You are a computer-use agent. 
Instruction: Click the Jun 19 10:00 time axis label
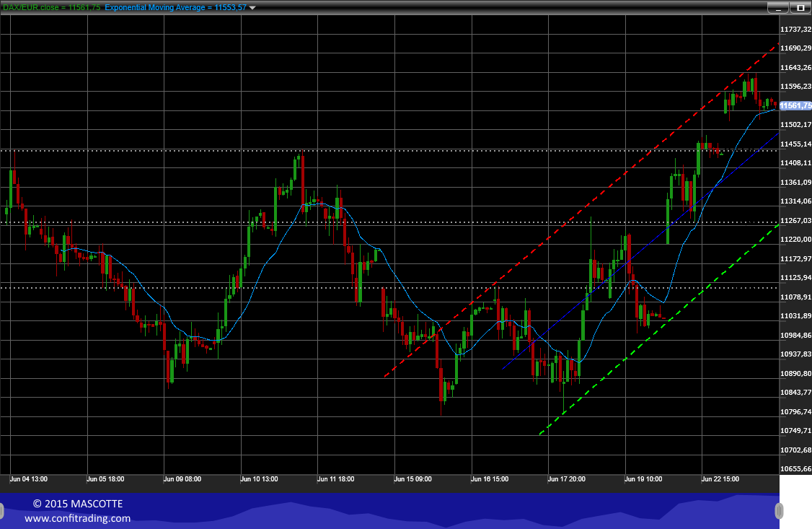(x=643, y=479)
